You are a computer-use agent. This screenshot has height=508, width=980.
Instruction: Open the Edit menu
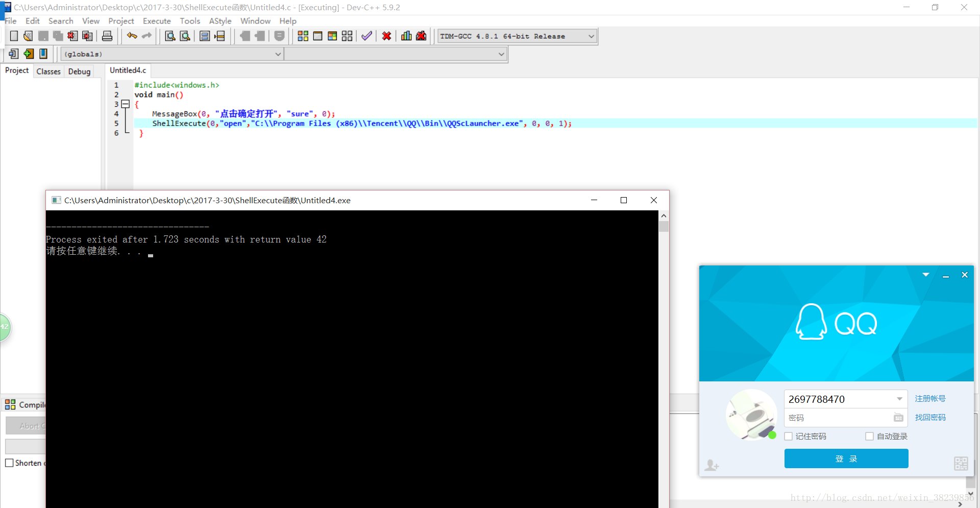click(33, 21)
